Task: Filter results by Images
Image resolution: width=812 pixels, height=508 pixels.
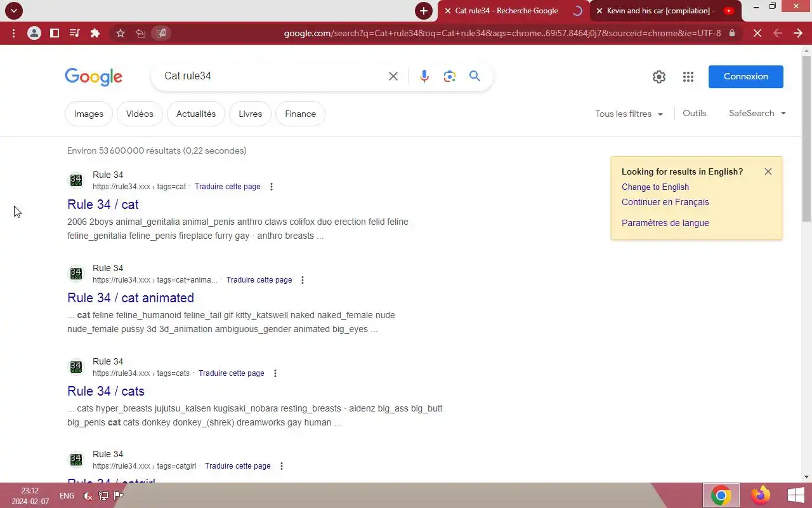Action: 89,114
